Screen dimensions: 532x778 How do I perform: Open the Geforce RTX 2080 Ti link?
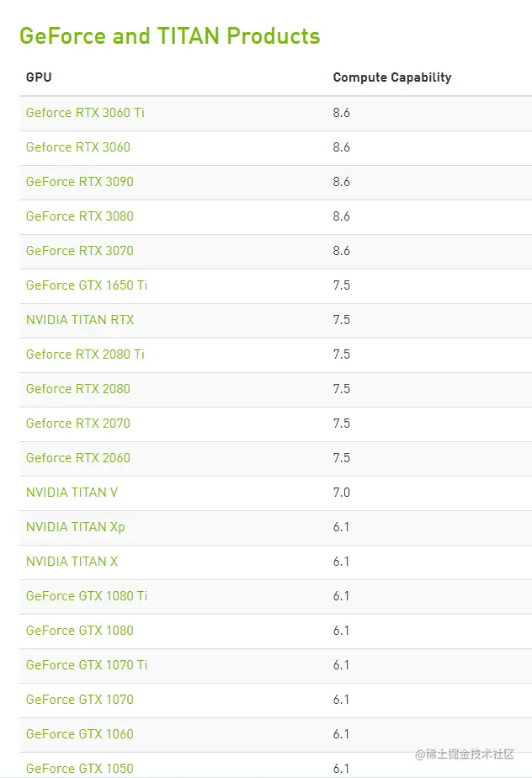click(85, 354)
